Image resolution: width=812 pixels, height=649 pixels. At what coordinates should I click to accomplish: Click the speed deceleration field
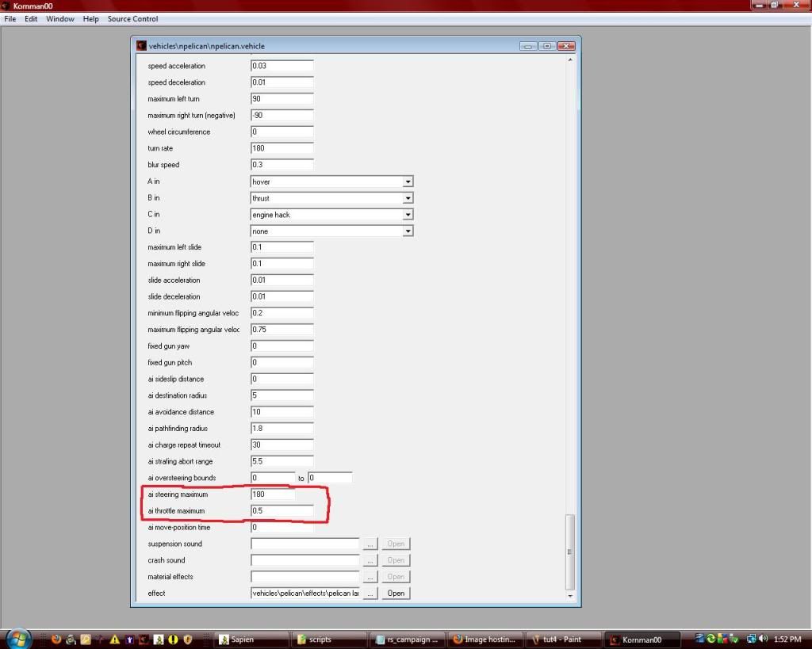282,82
